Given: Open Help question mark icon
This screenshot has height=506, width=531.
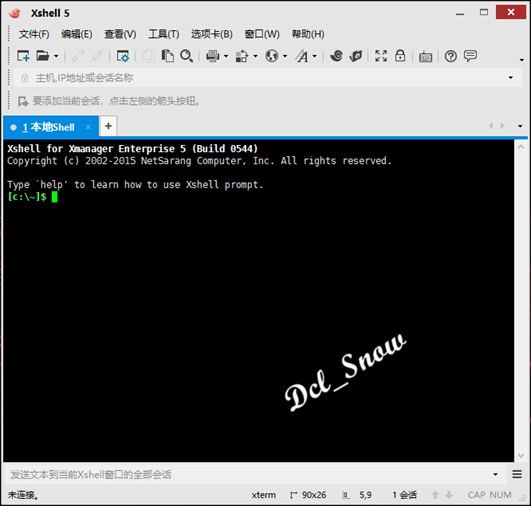Looking at the screenshot, I should 451,56.
